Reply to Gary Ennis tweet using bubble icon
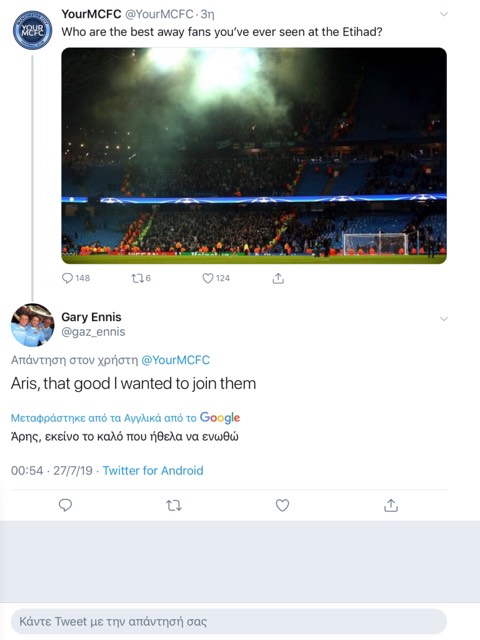The image size is (480, 640). click(x=65, y=505)
